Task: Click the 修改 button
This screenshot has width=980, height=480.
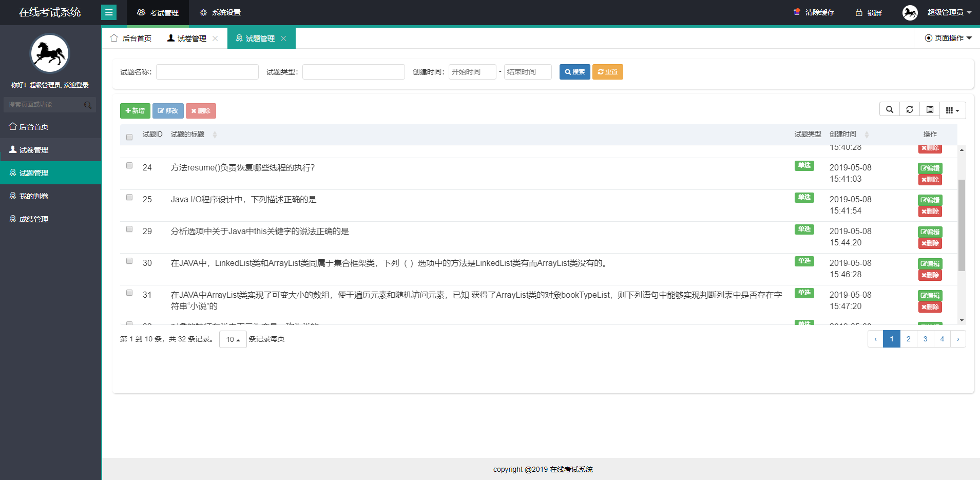Action: click(168, 111)
